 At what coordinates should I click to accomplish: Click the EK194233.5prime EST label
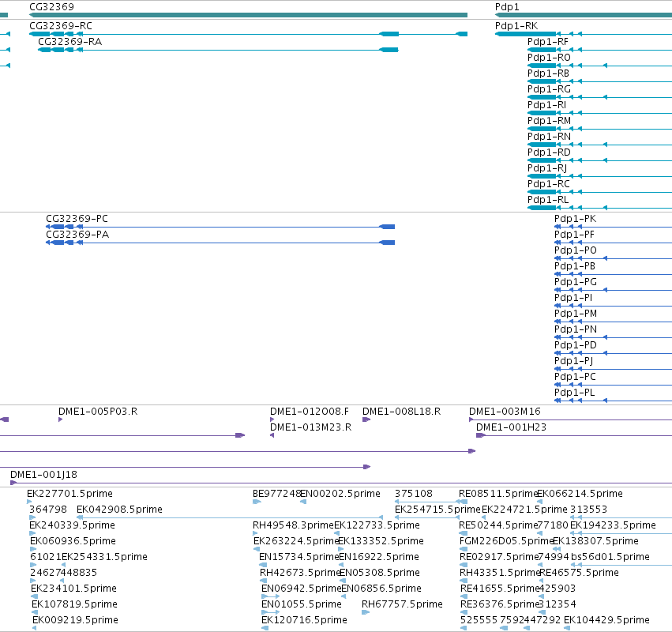[613, 525]
